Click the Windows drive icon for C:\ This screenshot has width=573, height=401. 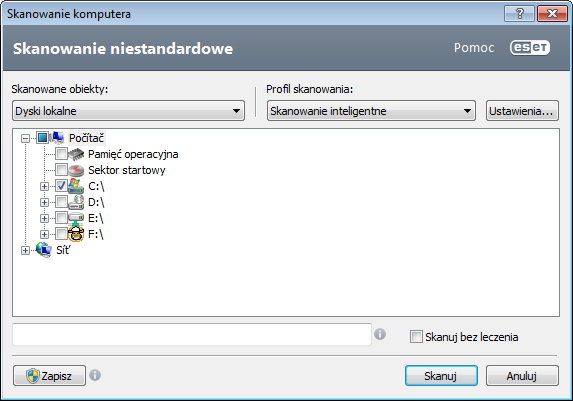(76, 186)
